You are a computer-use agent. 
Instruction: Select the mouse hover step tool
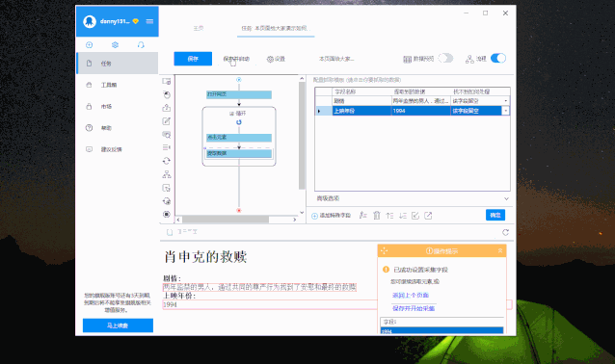click(x=167, y=188)
